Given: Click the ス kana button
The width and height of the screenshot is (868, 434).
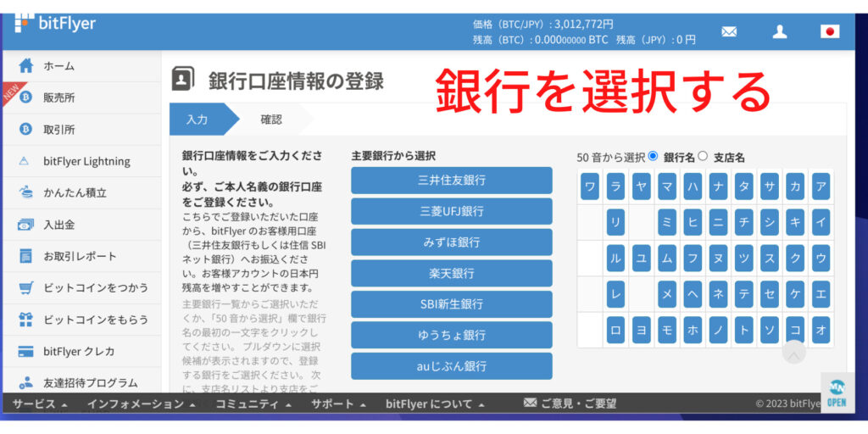Looking at the screenshot, I should pyautogui.click(x=770, y=258).
